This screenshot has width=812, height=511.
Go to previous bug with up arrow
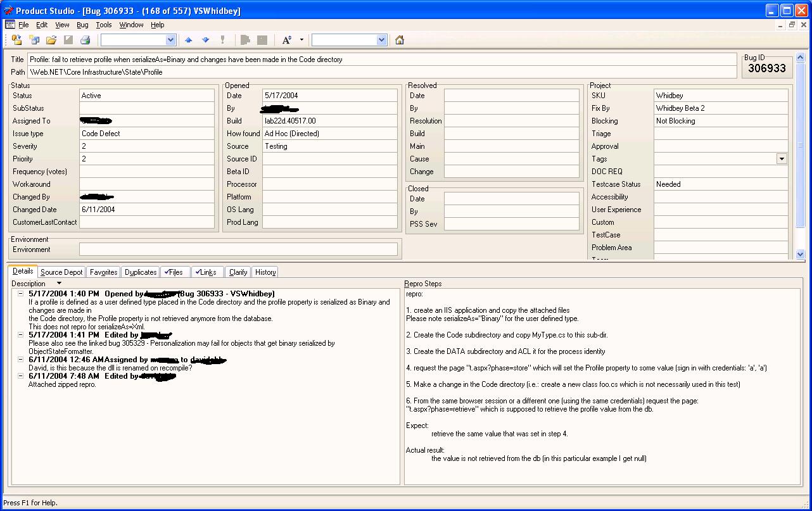188,40
